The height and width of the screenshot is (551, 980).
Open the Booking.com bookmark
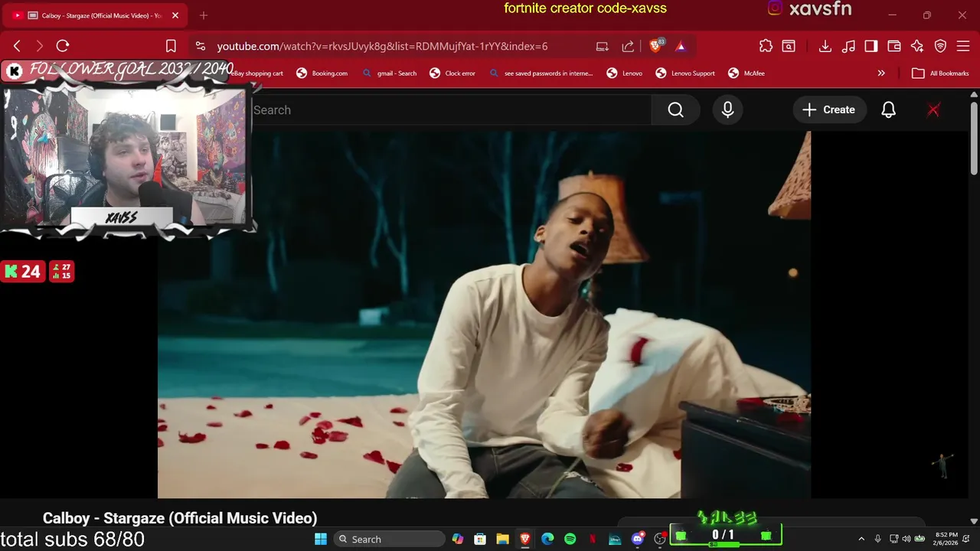click(322, 73)
